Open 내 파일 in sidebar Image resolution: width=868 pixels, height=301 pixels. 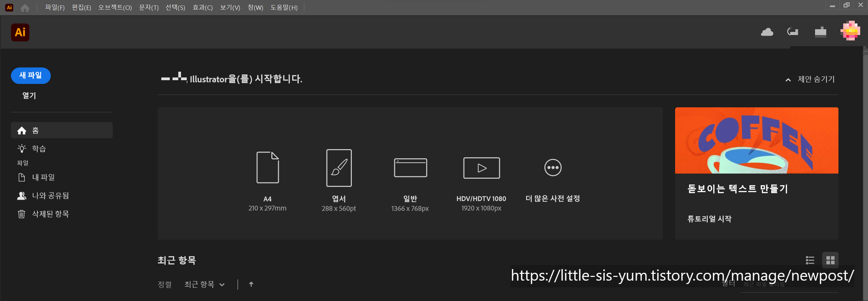coord(36,177)
